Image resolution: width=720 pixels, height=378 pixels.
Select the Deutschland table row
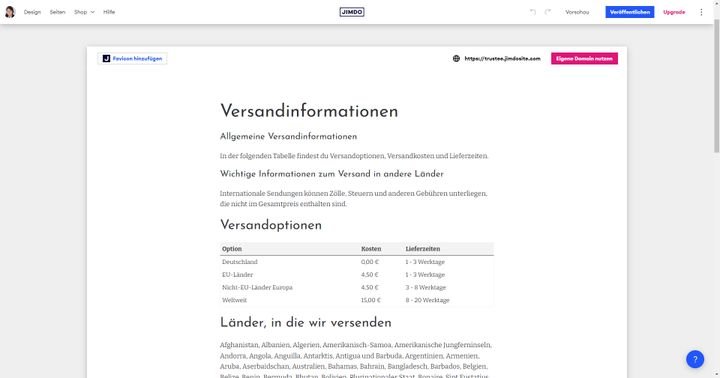click(x=357, y=262)
